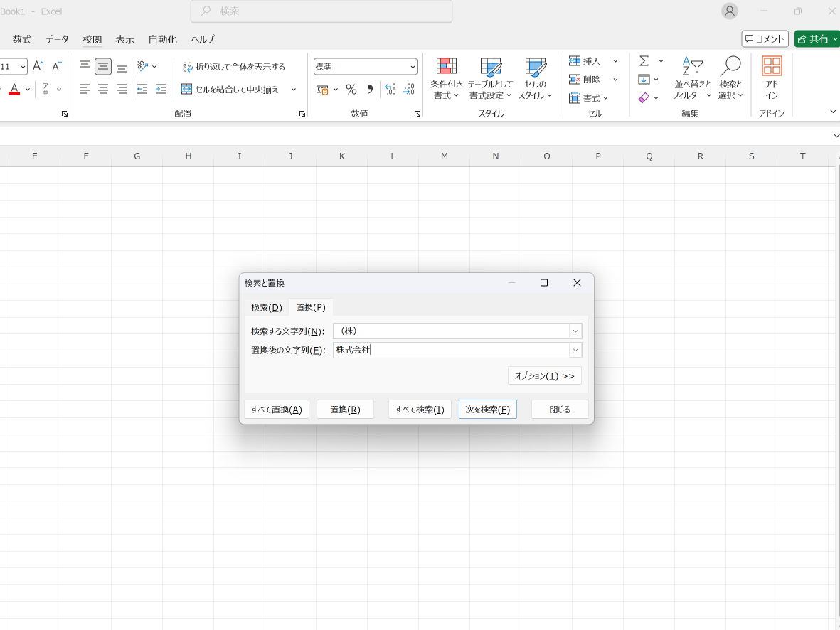Open the 配置 alignment dialog launcher
Viewport: 840px width, 630px height.
(302, 114)
